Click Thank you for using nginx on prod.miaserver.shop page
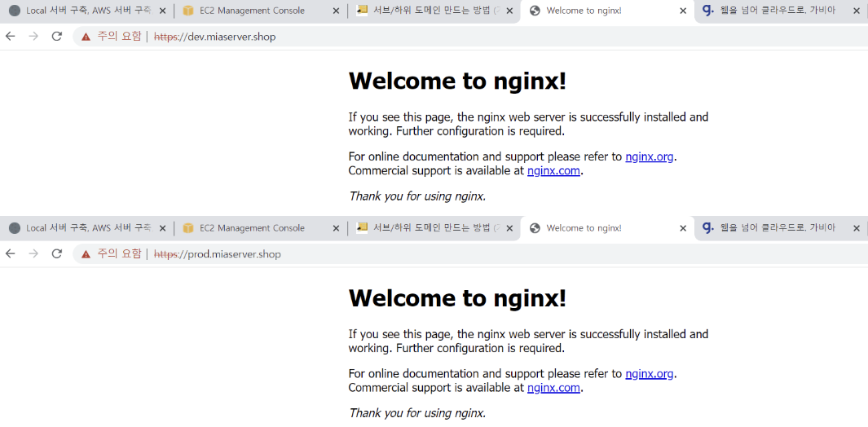Viewport: 868px width, 427px height. (x=417, y=413)
